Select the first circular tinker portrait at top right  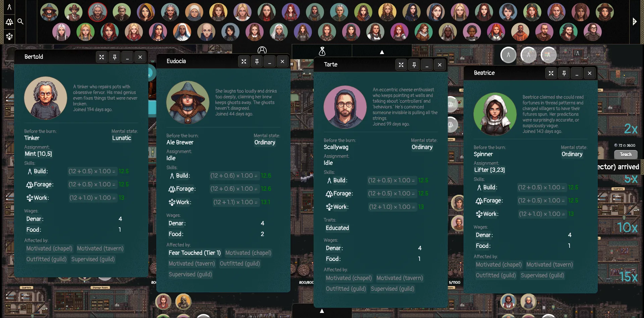508,55
